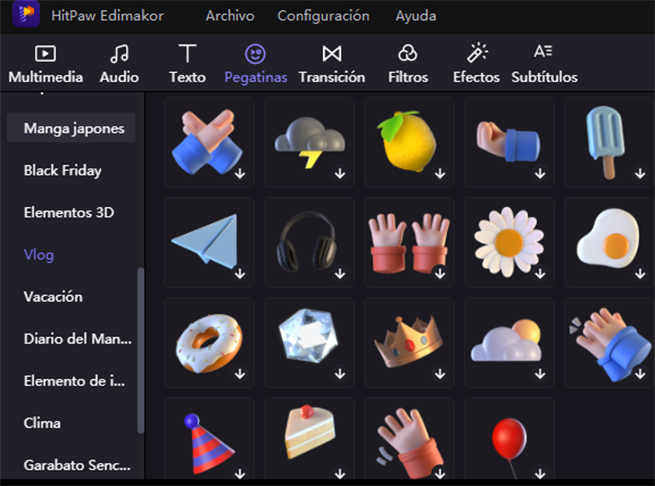The image size is (655, 486).
Task: Select the beckoning hand sticker
Action: (509, 142)
